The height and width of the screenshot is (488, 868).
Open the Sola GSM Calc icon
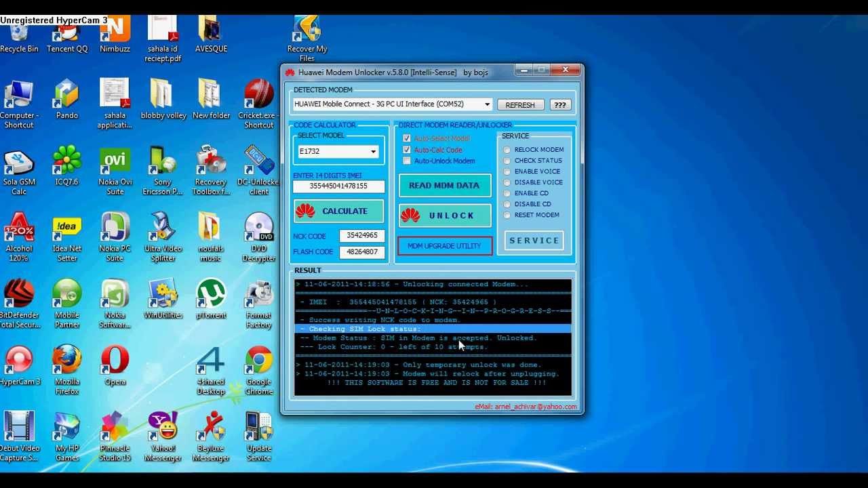click(x=19, y=170)
